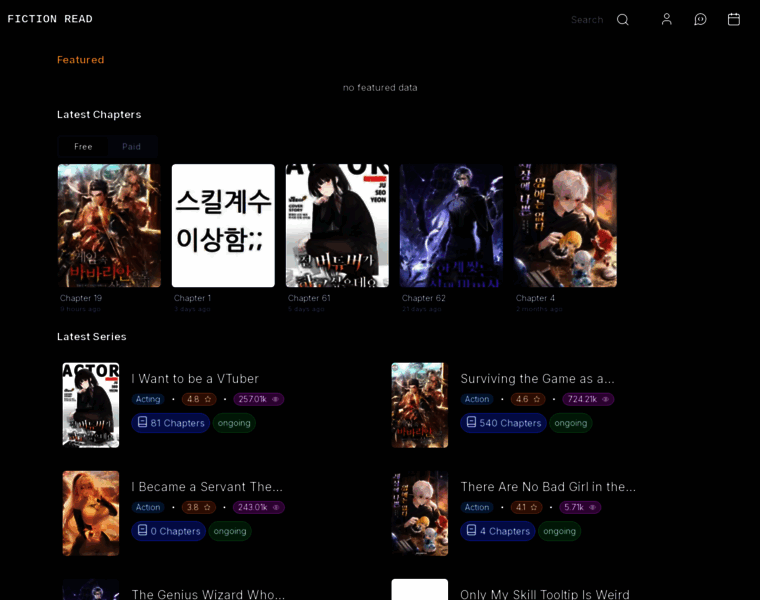Click the 540 Chapters button

pos(503,423)
